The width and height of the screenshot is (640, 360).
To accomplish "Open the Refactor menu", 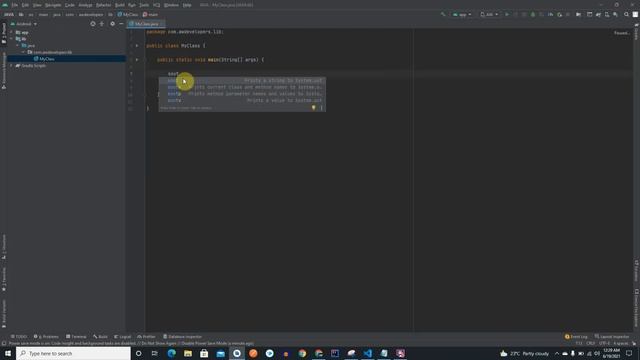I will click(x=103, y=5).
